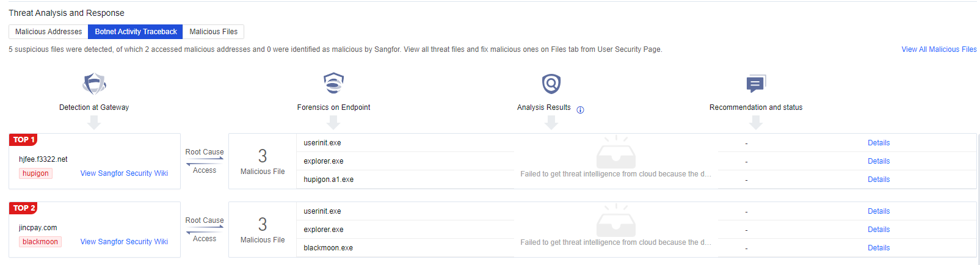Open View All Malicious Files link

click(938, 49)
